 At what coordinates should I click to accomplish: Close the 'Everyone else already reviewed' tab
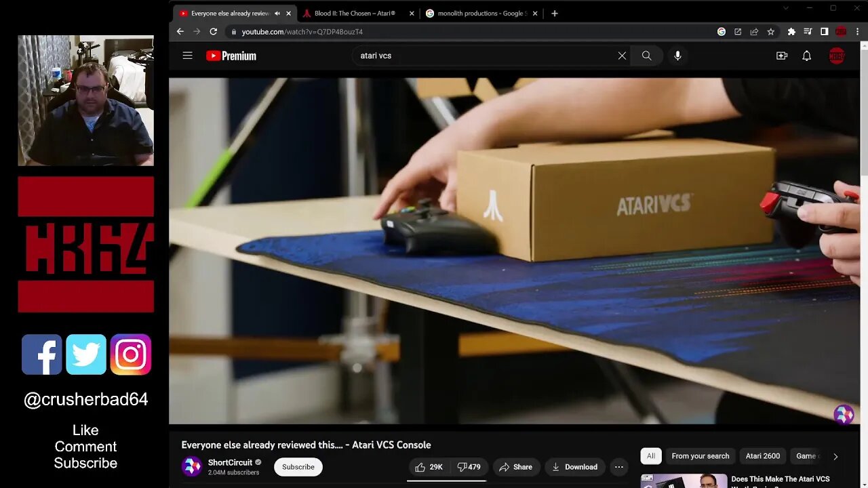pos(289,14)
